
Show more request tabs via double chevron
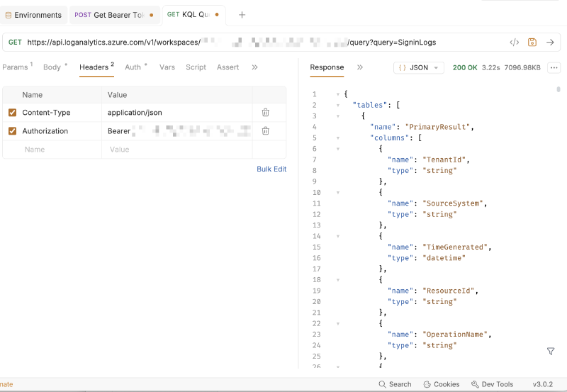254,67
